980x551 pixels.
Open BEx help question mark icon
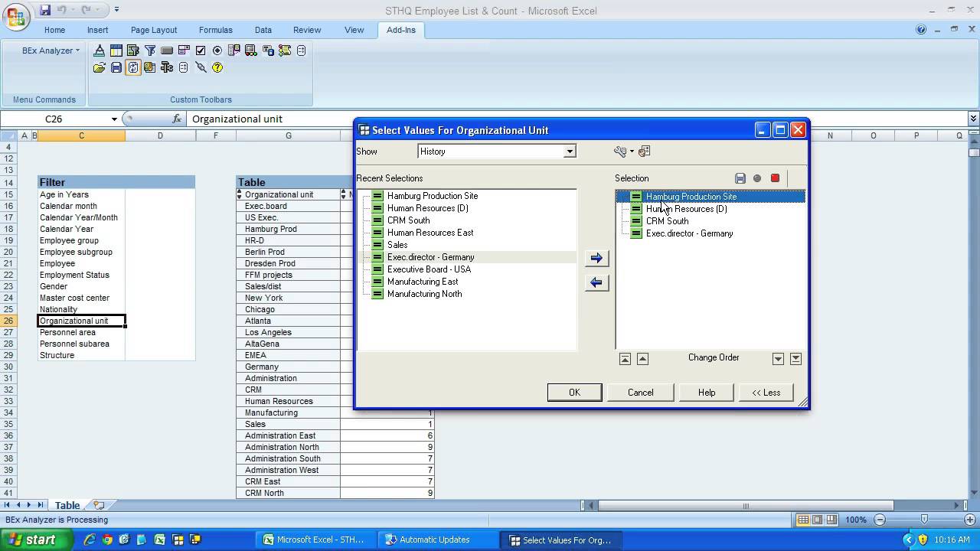tap(217, 67)
